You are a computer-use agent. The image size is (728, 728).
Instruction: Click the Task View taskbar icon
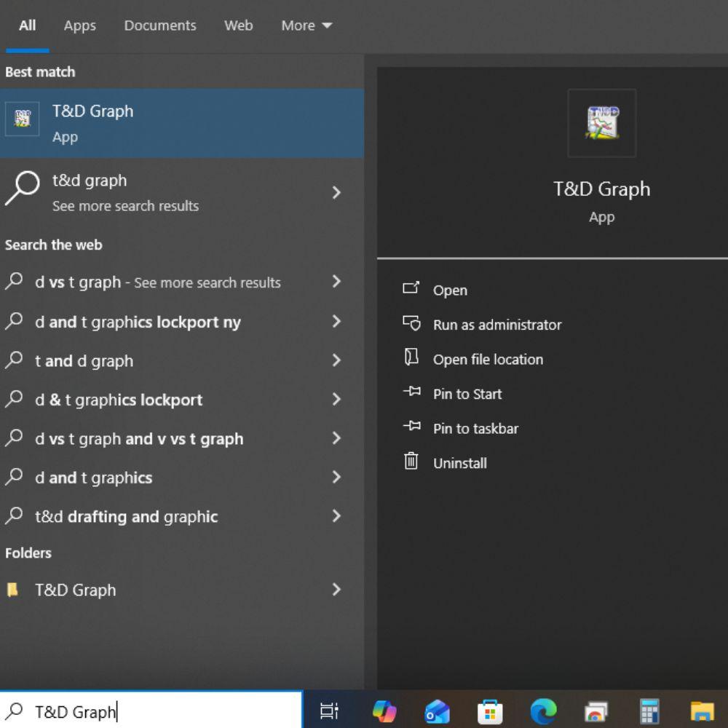tap(329, 711)
